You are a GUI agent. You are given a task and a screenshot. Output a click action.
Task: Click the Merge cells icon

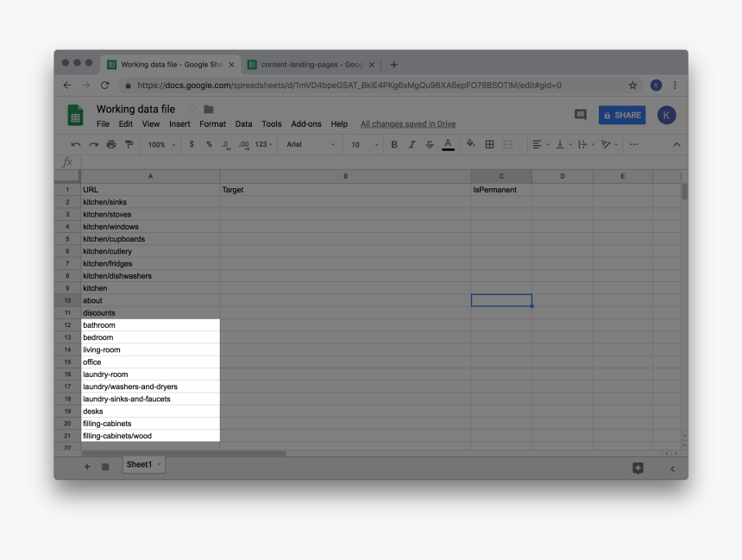[x=508, y=144]
